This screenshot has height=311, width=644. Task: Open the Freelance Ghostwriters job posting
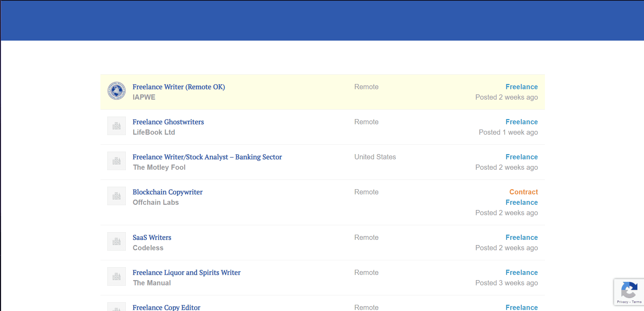tap(168, 122)
